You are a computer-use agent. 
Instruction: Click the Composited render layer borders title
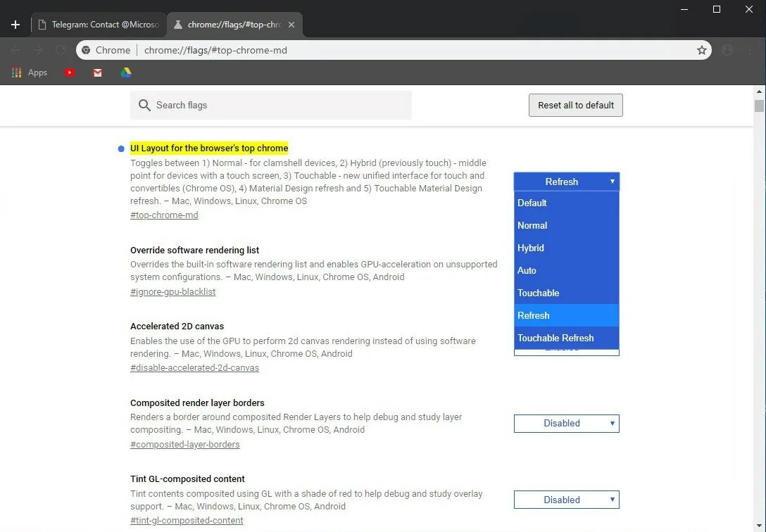coord(197,403)
